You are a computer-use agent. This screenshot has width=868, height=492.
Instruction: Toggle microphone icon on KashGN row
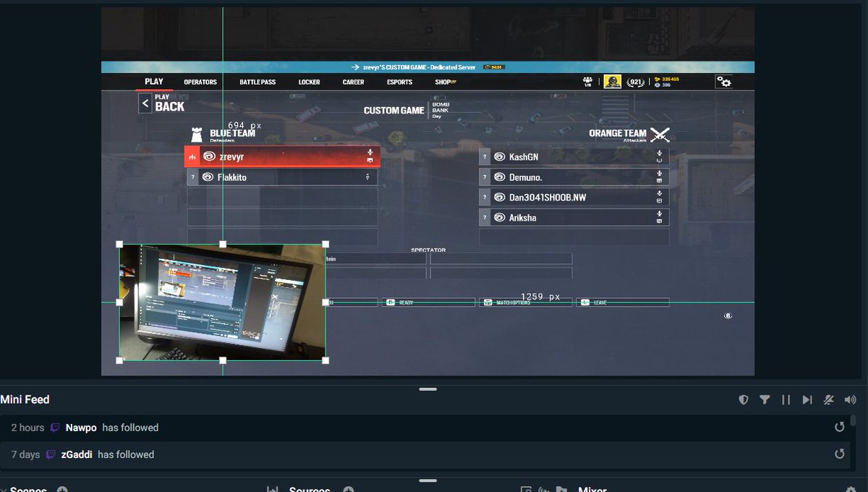tap(659, 153)
